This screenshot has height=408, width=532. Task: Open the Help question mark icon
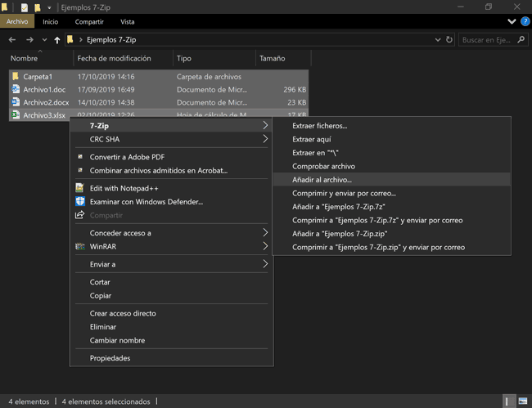pyautogui.click(x=525, y=22)
